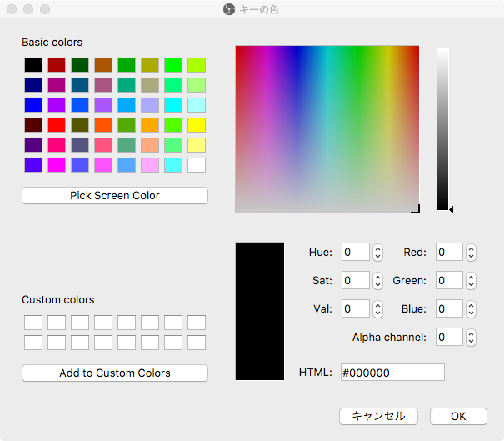Select the navy blue swatch in second row
This screenshot has width=504, height=441.
(33, 85)
